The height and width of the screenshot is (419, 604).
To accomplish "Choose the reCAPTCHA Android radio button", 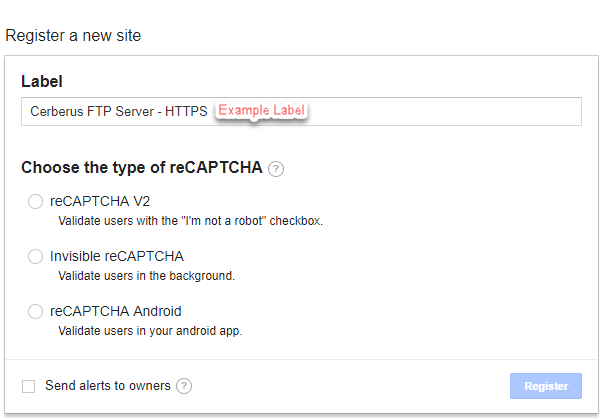I will 35,311.
